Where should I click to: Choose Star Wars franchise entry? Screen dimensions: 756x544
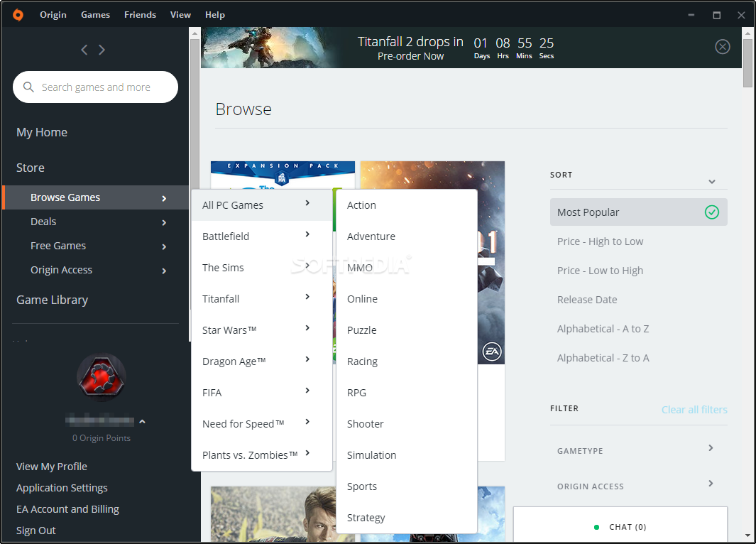click(x=262, y=330)
